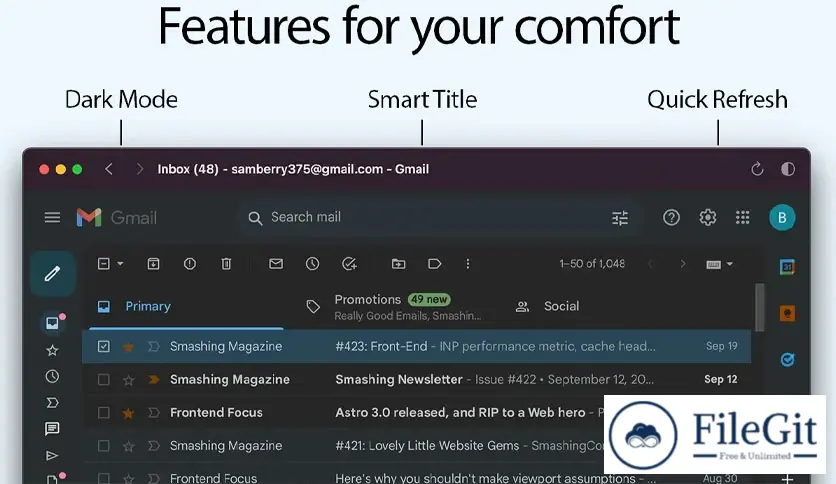Compose a new email with pencil button

coord(52,274)
